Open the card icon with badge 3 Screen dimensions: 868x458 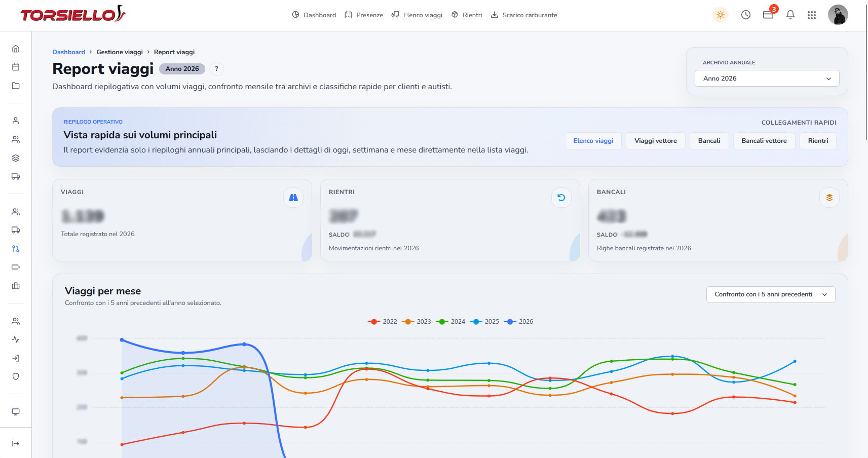768,15
